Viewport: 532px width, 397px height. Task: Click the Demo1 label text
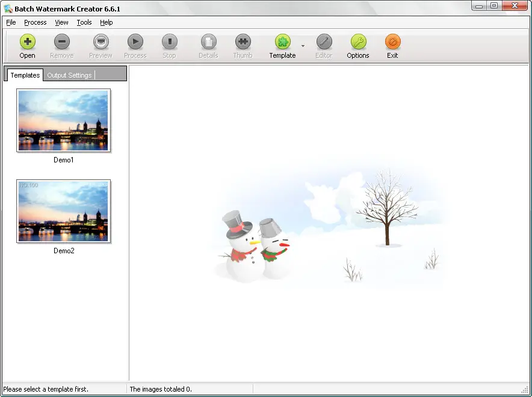pyautogui.click(x=64, y=159)
